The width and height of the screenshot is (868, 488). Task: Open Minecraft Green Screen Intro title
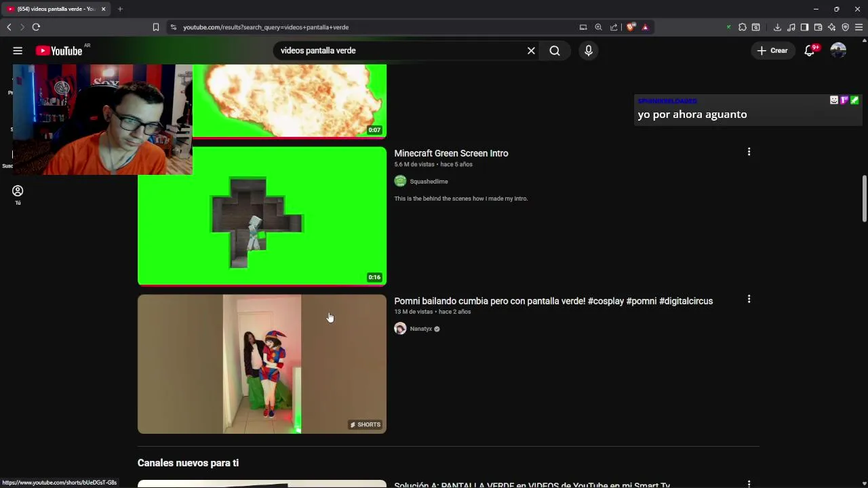[x=451, y=153]
